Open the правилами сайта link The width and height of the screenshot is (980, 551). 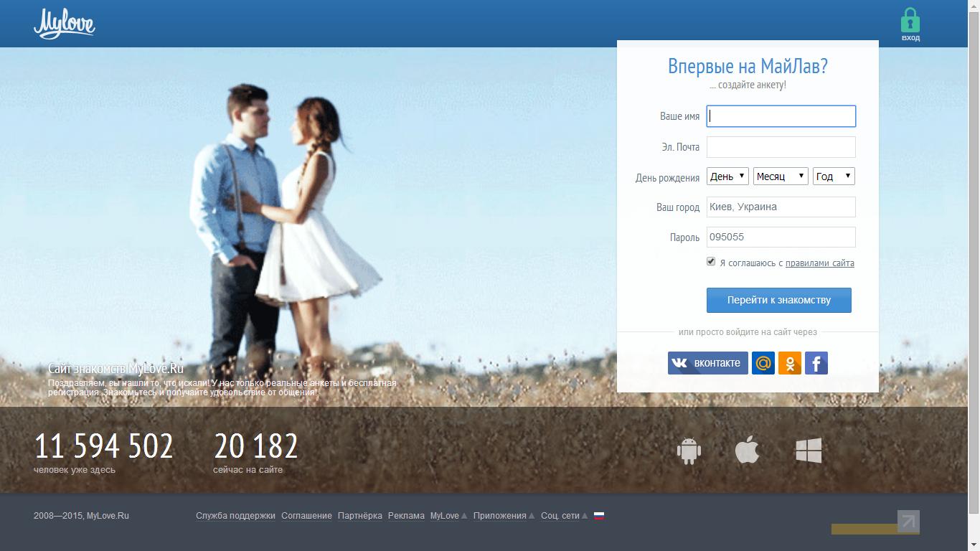tap(819, 263)
